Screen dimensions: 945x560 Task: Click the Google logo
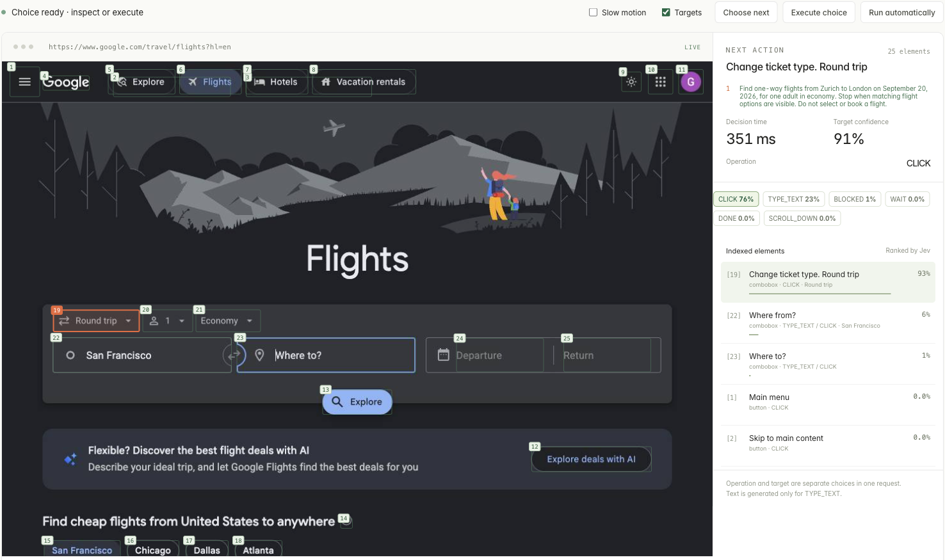click(x=66, y=82)
